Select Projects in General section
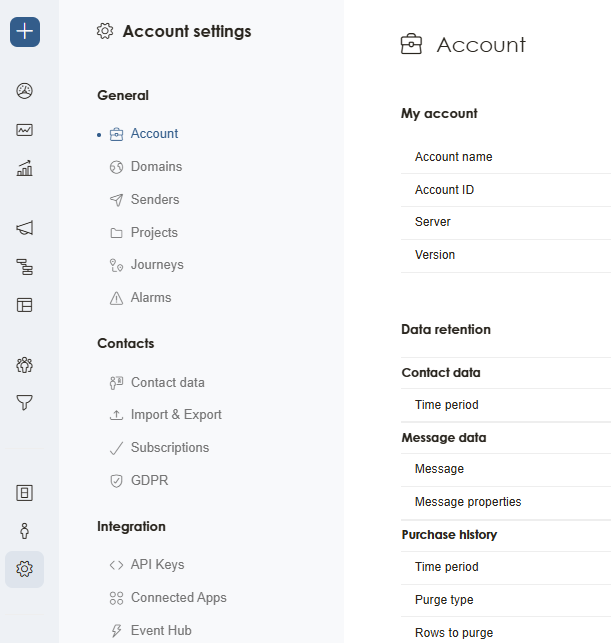This screenshot has width=611, height=643. click(154, 233)
